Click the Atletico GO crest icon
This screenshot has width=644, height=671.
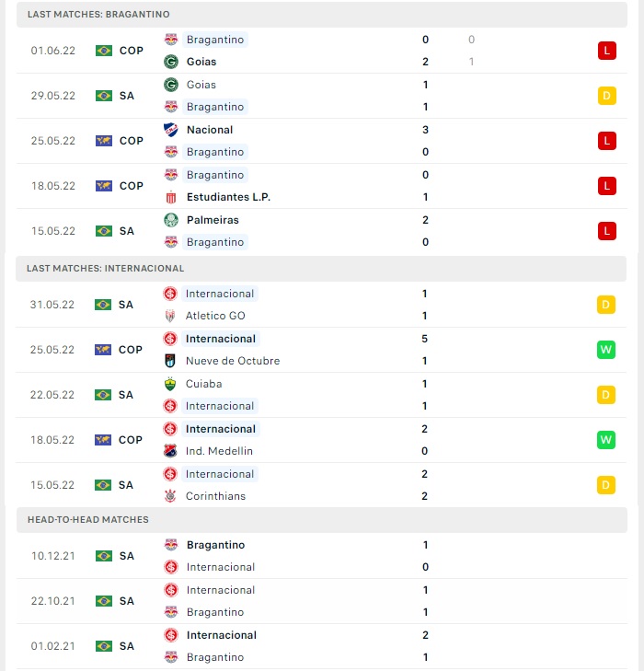pos(170,316)
